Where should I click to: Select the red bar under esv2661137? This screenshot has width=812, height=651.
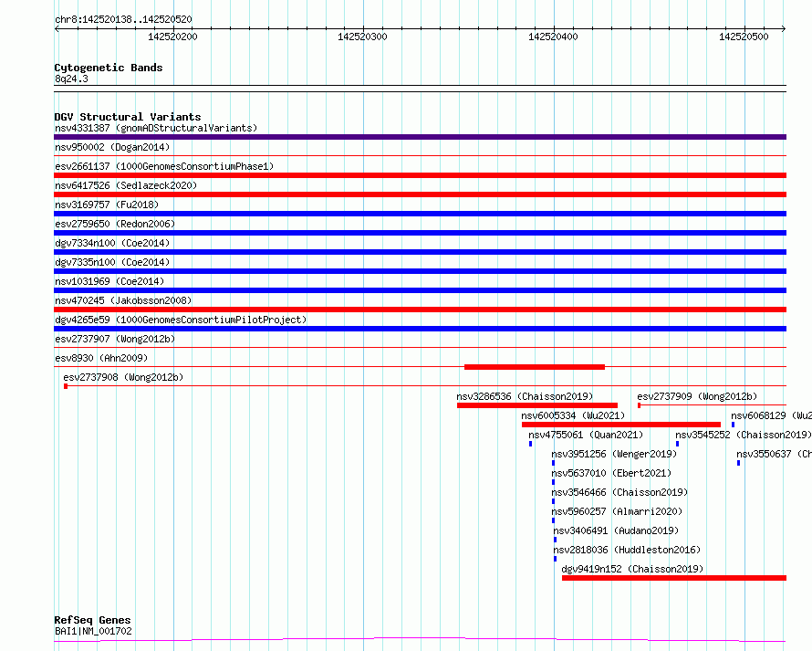tap(420, 175)
